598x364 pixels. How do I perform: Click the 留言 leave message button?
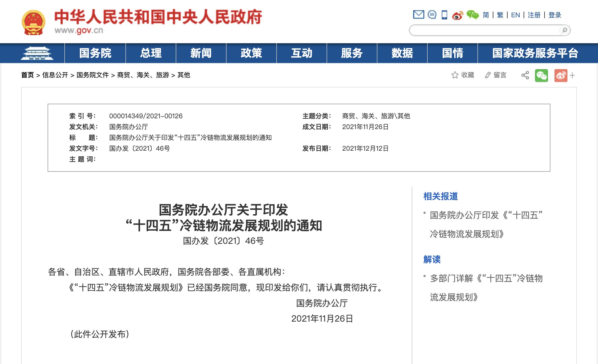tap(496, 75)
